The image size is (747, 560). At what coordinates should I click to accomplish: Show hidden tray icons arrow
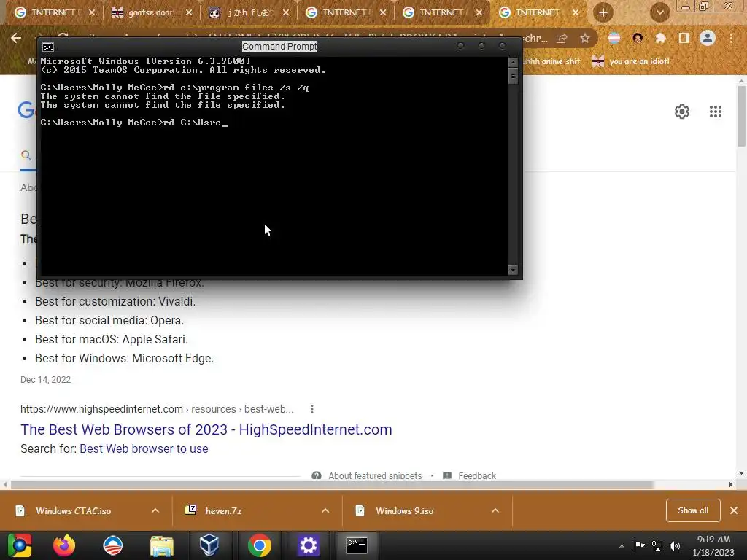tap(622, 546)
